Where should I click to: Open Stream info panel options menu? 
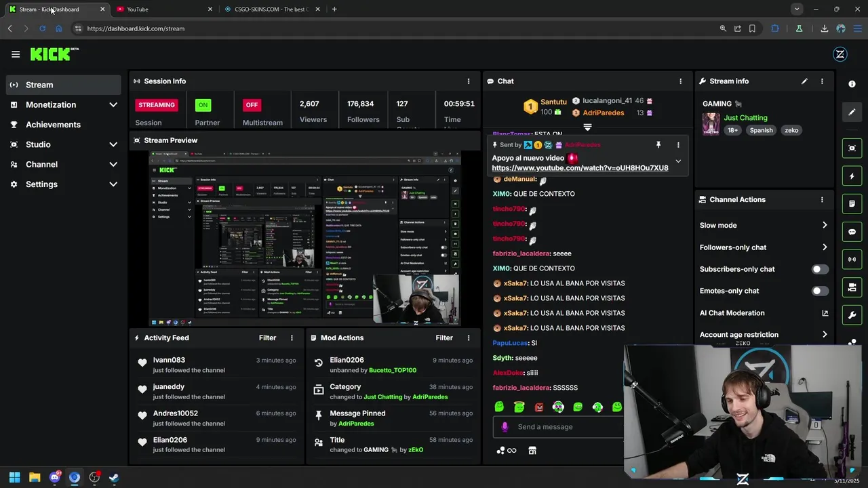(x=822, y=81)
